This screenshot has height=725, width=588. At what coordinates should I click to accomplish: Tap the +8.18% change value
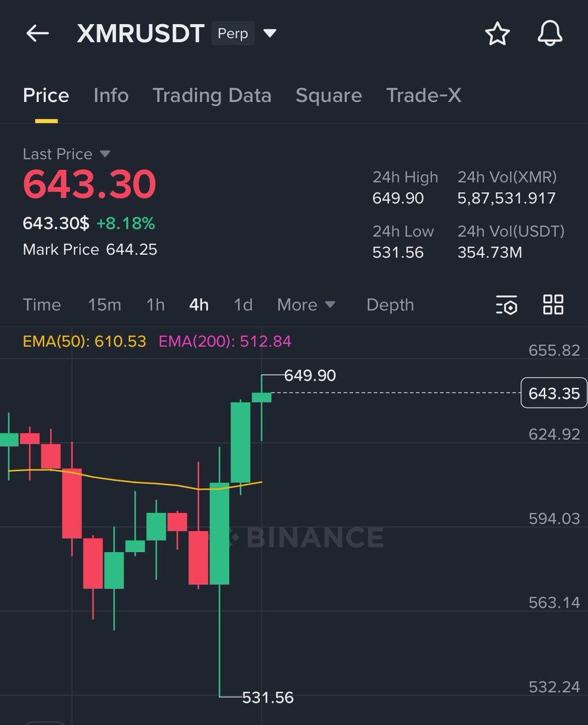tap(126, 224)
